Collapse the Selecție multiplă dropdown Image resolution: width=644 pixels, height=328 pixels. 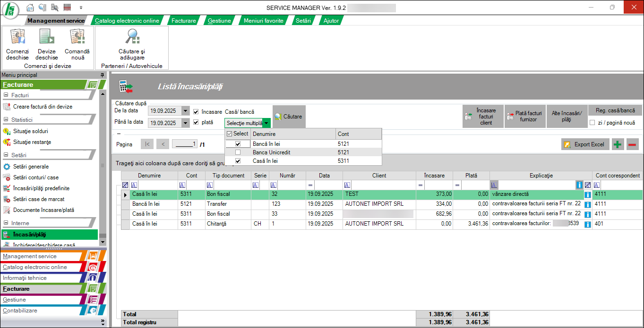pyautogui.click(x=266, y=123)
